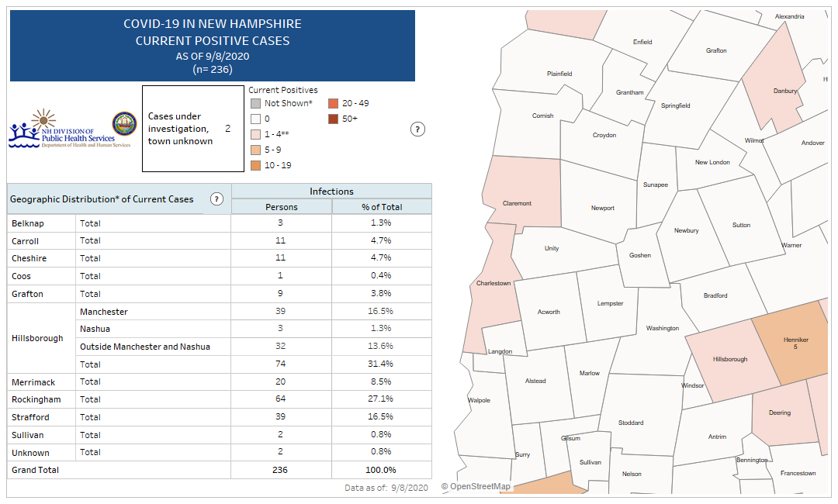
Task: Click the cases under investigation box
Action: click(x=193, y=129)
